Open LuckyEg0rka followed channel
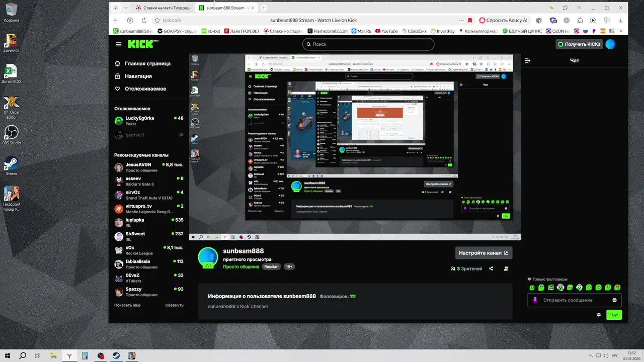Viewport: 644px width, 362px height. [149, 121]
